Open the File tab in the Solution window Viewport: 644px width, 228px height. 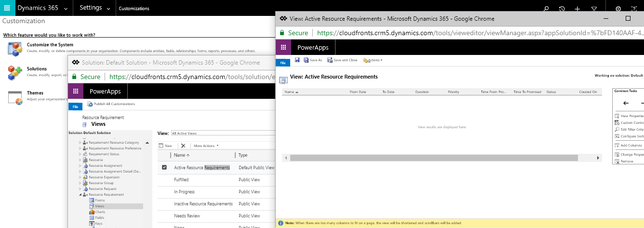(75, 107)
